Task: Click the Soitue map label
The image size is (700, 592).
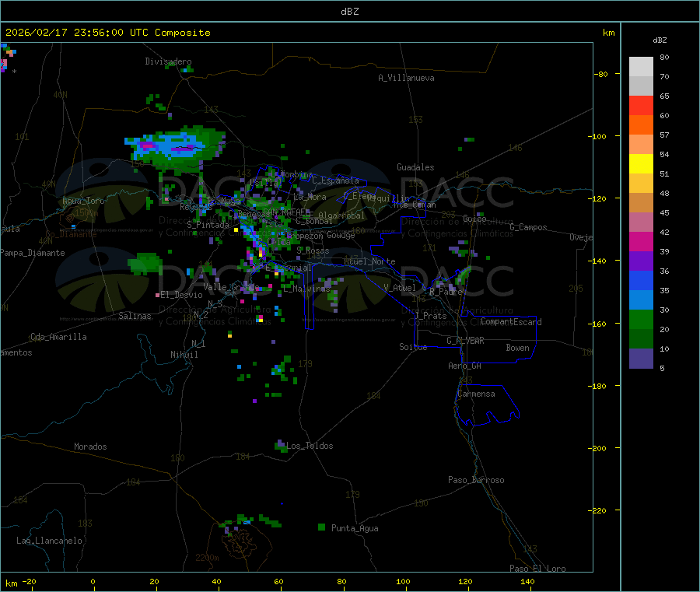Action: click(414, 347)
